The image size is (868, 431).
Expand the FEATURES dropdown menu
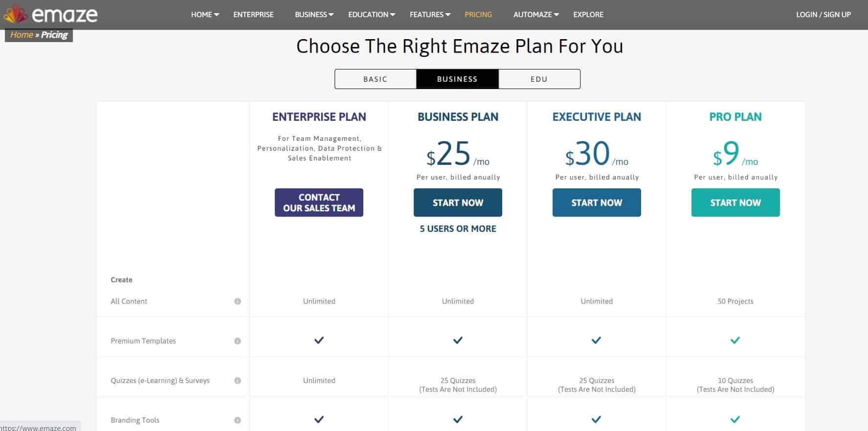pyautogui.click(x=430, y=15)
